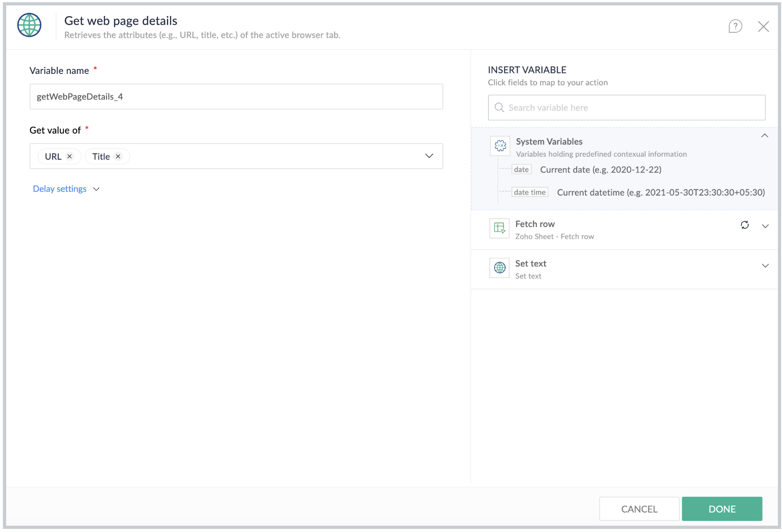Remove the Title tag from Get value of
Image resolution: width=782 pixels, height=532 pixels.
pyautogui.click(x=118, y=156)
